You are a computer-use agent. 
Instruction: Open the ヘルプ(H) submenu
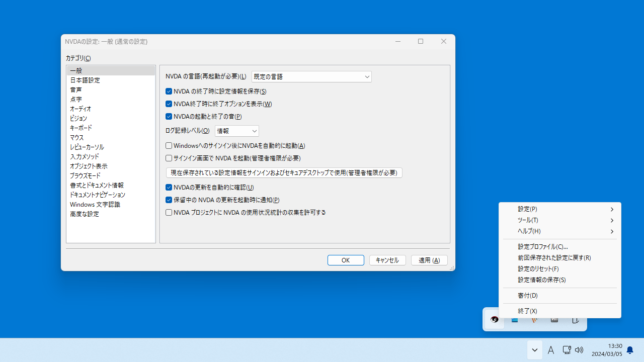(x=560, y=231)
